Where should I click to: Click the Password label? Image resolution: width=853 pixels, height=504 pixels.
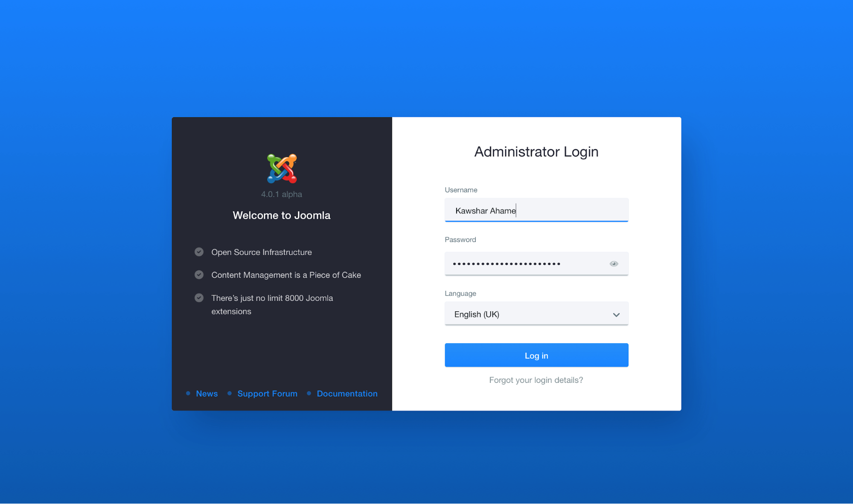[460, 240]
